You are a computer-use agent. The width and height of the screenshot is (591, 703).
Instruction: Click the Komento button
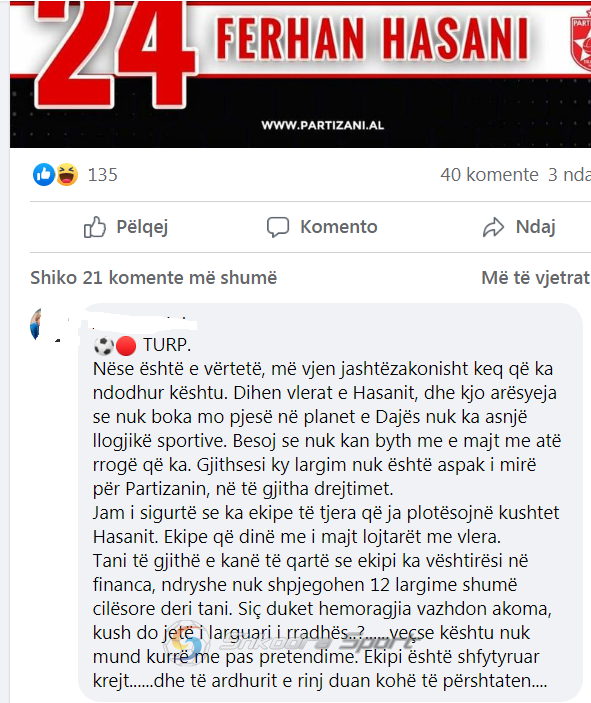coord(322,227)
